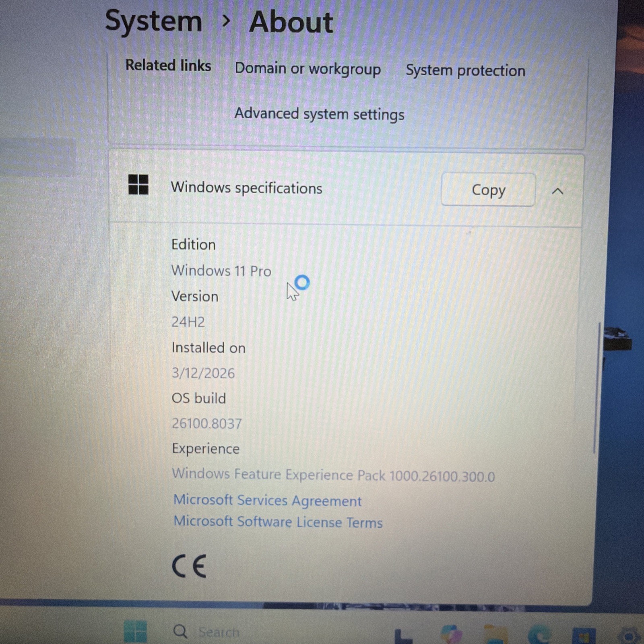Select the Windows 11 Pro edition text
Image resolution: width=644 pixels, height=644 pixels.
pyautogui.click(x=221, y=271)
